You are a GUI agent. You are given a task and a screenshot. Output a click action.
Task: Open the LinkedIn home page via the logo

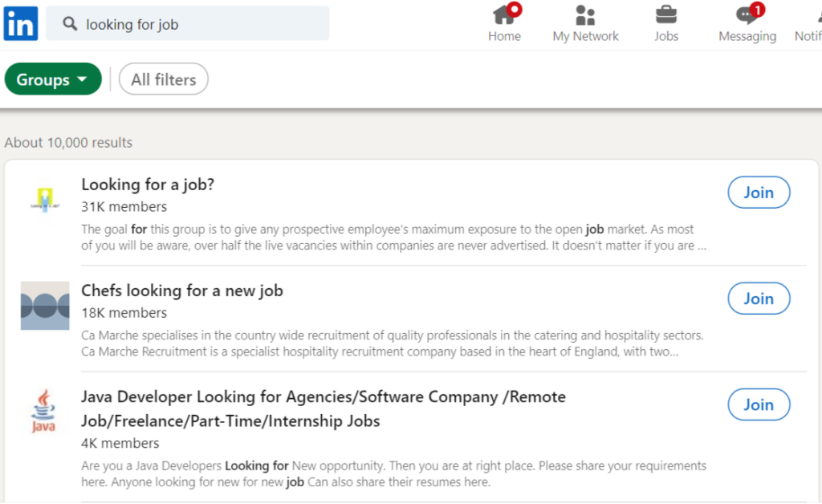coord(20,23)
